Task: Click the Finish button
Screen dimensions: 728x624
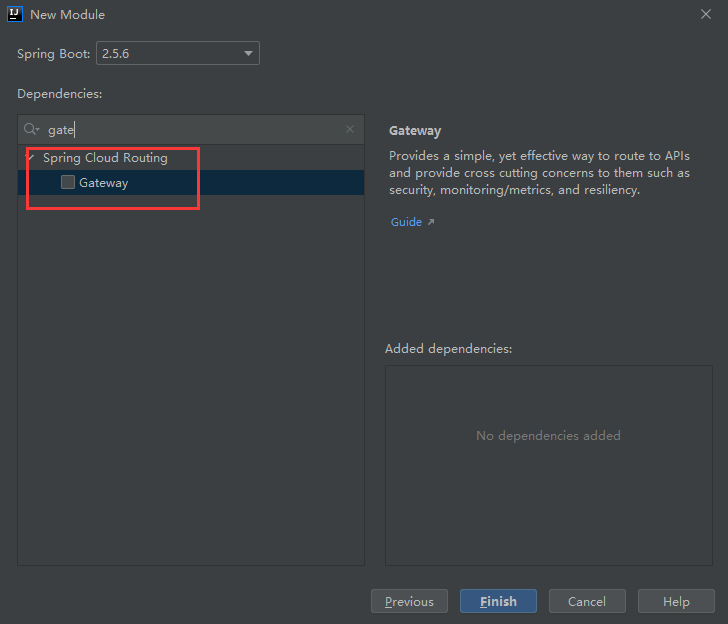Action: tap(498, 601)
